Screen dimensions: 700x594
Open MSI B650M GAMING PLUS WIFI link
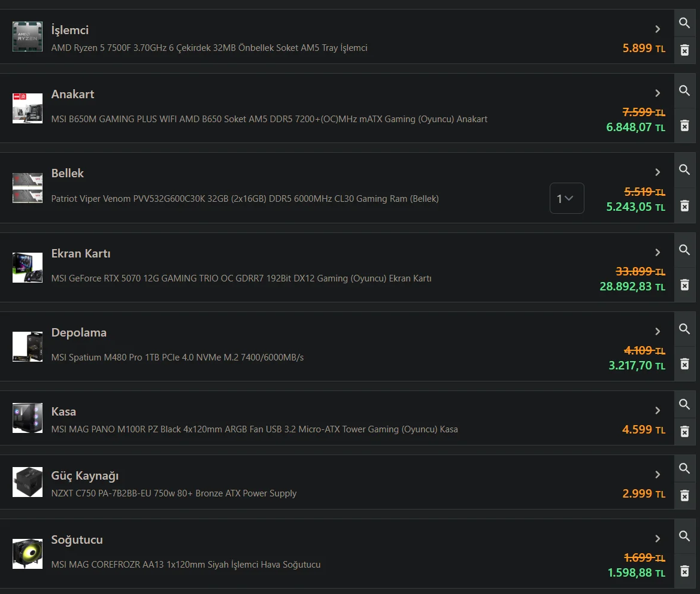269,119
